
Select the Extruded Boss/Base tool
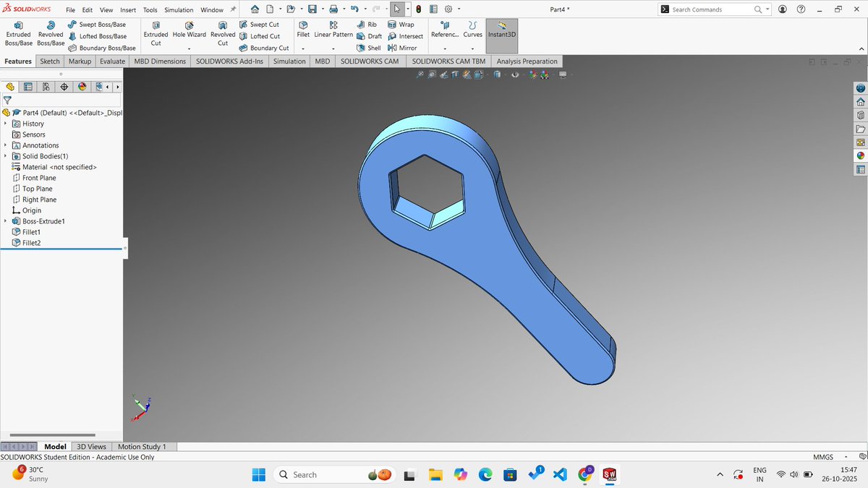19,33
